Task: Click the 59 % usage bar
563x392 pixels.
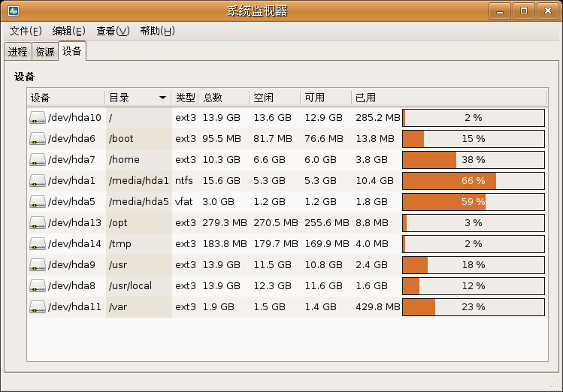Action: 474,201
